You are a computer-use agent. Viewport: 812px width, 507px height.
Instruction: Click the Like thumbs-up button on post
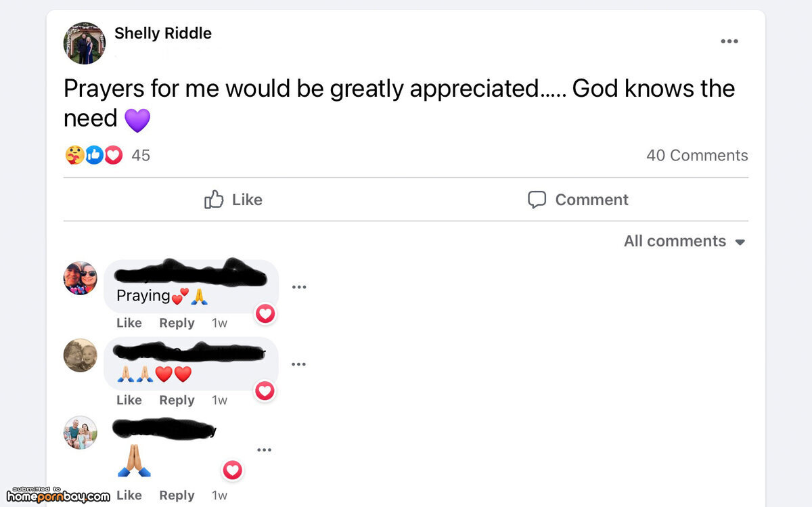(233, 200)
